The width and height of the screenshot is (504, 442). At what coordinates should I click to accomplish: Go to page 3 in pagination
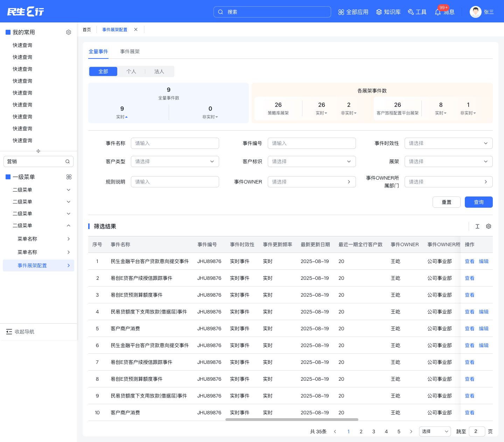click(374, 431)
